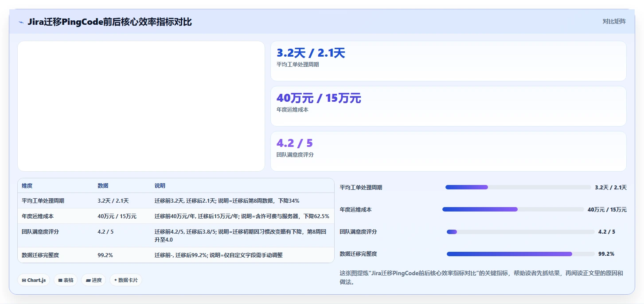Click table cell 平均工单处理周期

[x=43, y=201]
